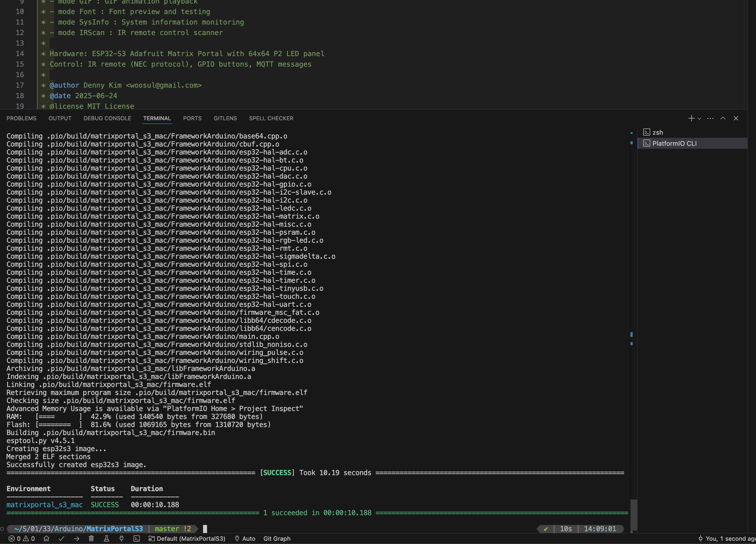
Task: Maximize the panel size with chevron up
Action: (x=723, y=118)
